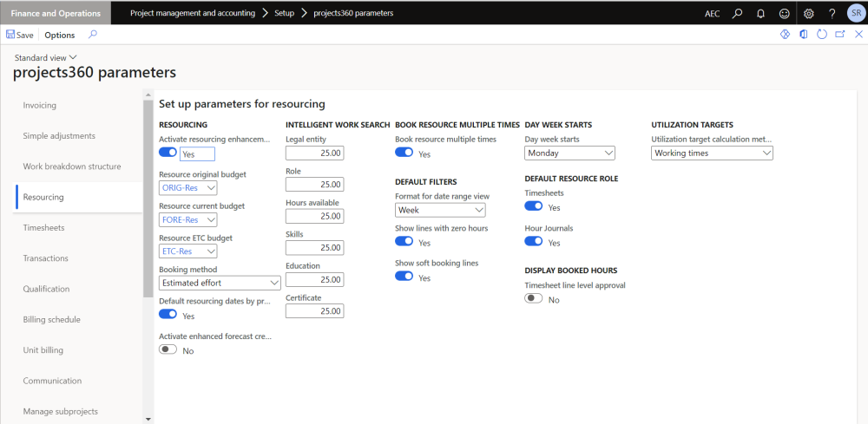Open in Microsoft Office icon

point(803,35)
